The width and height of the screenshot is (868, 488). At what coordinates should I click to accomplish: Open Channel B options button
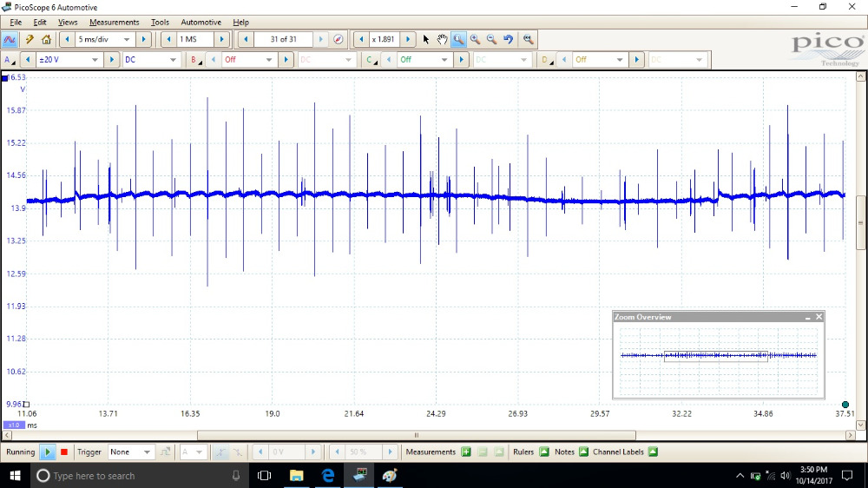coord(196,60)
